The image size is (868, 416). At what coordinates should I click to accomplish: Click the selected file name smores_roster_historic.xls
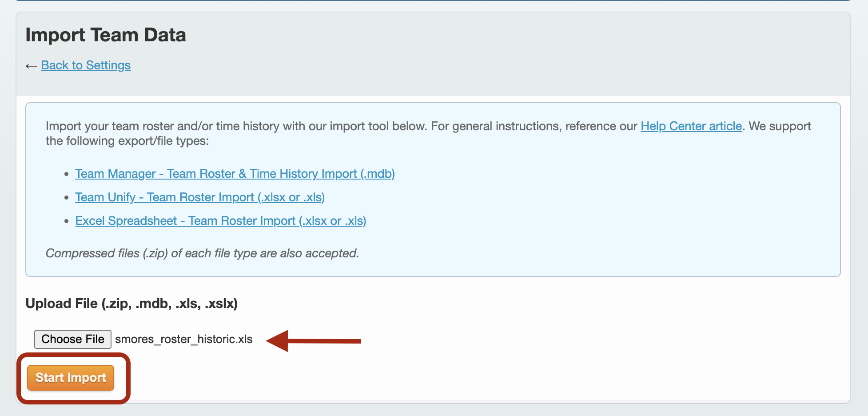pyautogui.click(x=183, y=340)
